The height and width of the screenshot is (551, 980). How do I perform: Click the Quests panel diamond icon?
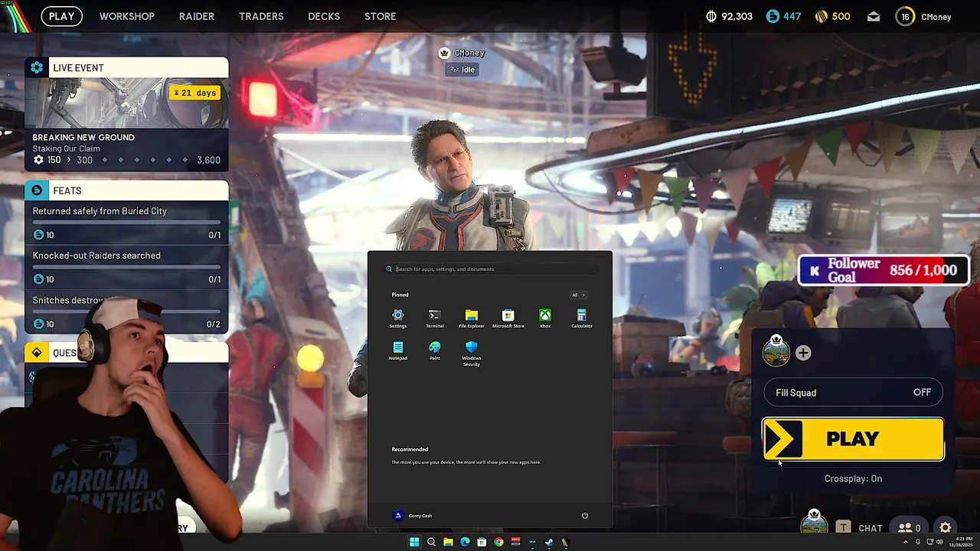pyautogui.click(x=37, y=352)
